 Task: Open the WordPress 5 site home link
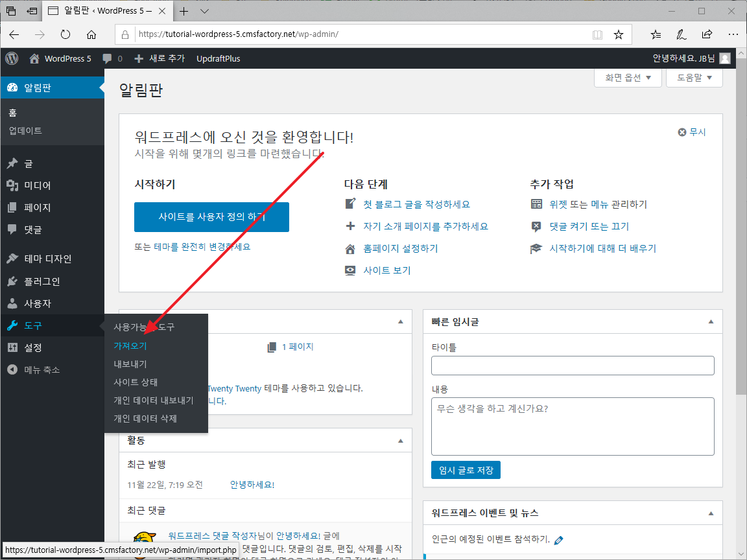(x=60, y=58)
